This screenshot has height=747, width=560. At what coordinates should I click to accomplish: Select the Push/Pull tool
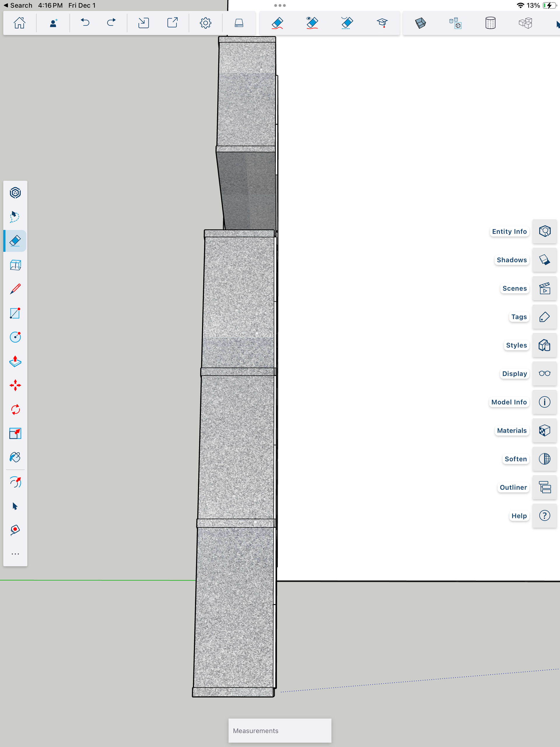[15, 361]
